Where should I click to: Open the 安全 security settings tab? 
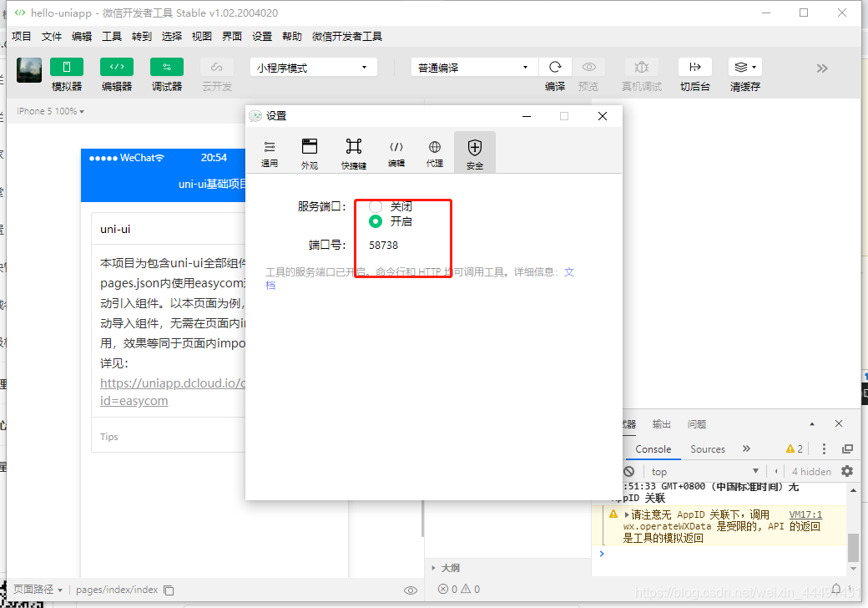pos(475,153)
